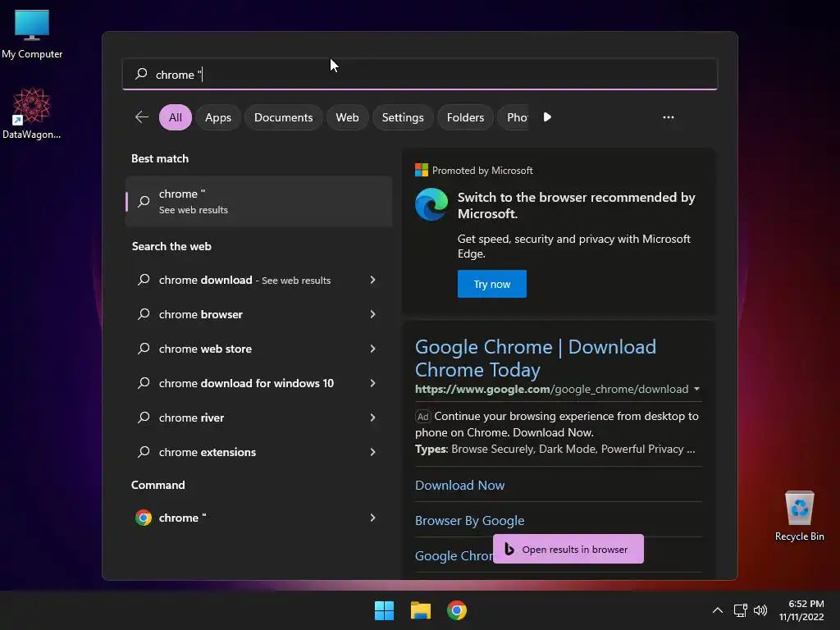Switch to the Settings filter tab

pos(403,117)
